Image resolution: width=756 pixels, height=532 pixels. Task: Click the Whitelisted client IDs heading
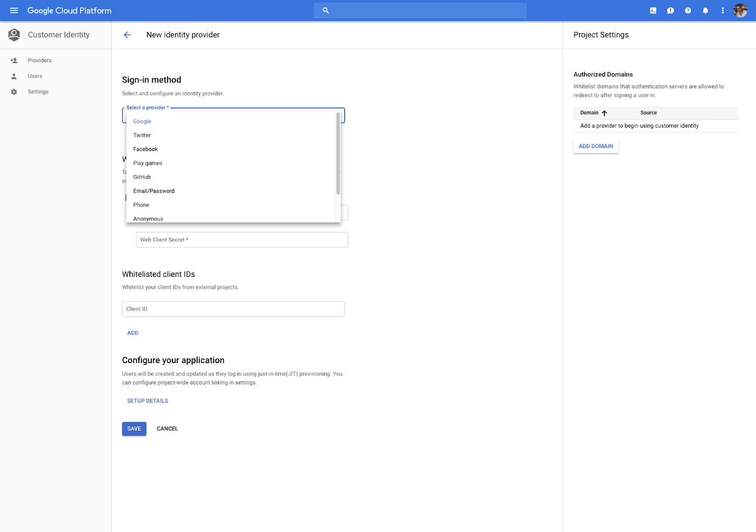pyautogui.click(x=158, y=274)
